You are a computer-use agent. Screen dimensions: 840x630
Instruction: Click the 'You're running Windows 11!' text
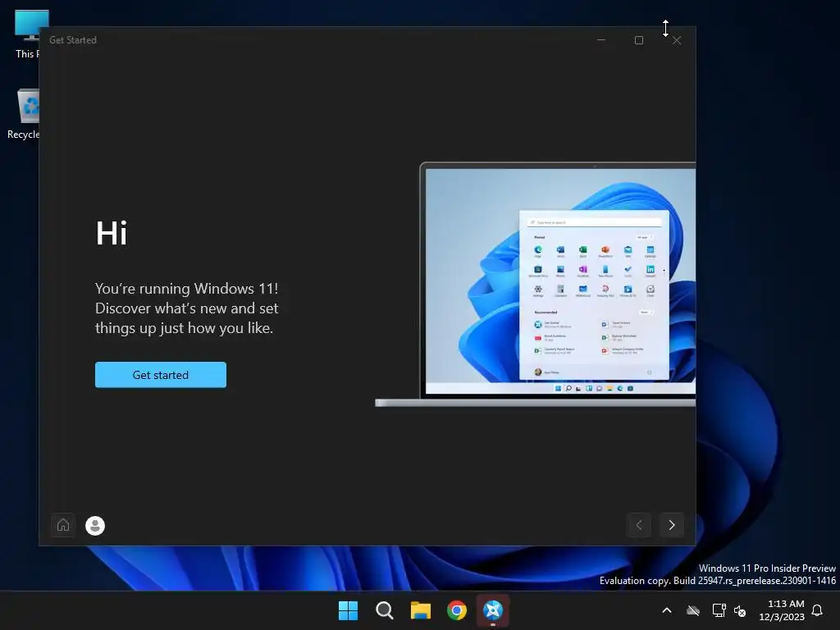186,289
